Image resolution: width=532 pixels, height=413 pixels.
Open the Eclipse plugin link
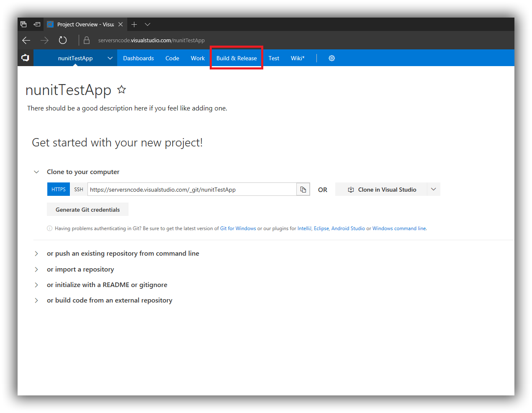tap(321, 228)
